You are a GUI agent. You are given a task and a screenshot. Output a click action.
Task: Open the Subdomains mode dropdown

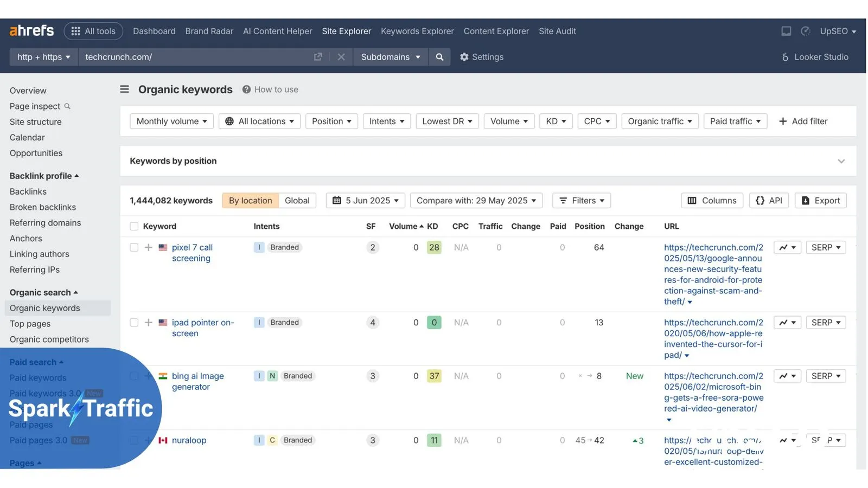pyautogui.click(x=391, y=57)
